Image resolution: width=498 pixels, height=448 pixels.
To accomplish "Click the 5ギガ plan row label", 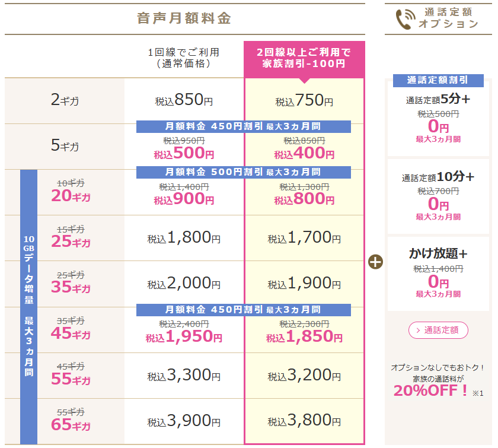I will point(65,145).
